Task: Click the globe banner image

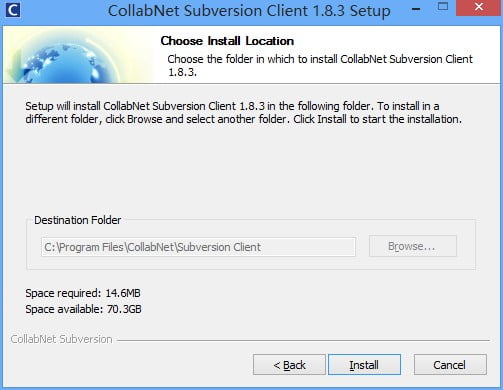Action: click(x=78, y=55)
